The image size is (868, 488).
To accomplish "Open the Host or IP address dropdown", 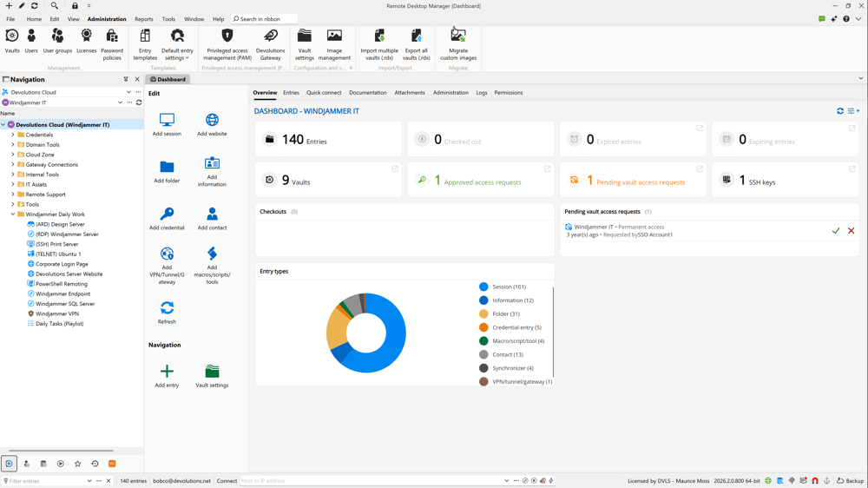I will pyautogui.click(x=507, y=481).
